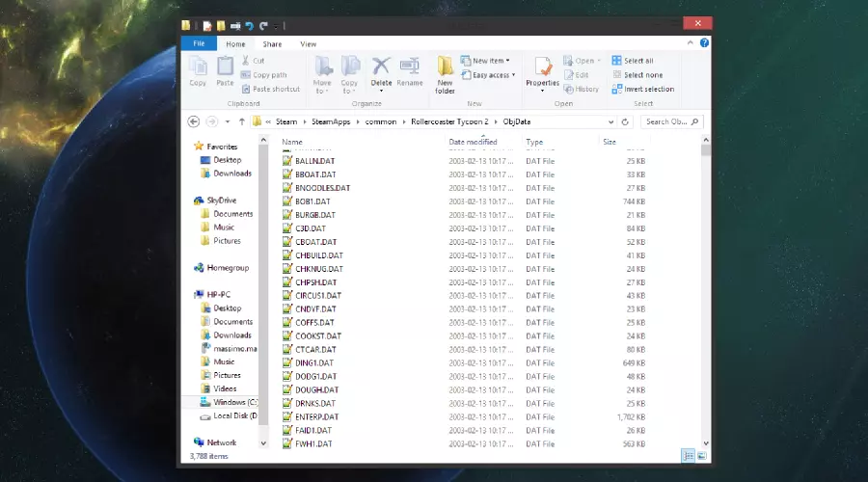Open the address bar history dropdown
Image resolution: width=868 pixels, height=482 pixels.
(610, 121)
